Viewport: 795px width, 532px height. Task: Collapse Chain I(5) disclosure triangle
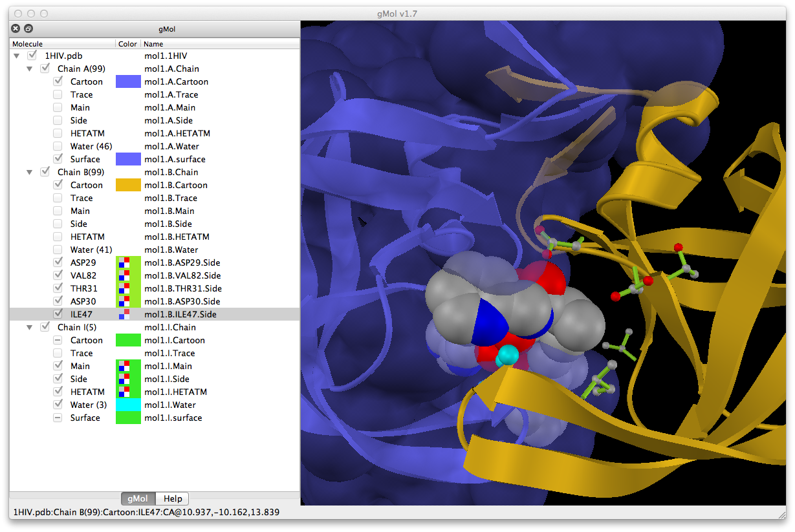(29, 328)
